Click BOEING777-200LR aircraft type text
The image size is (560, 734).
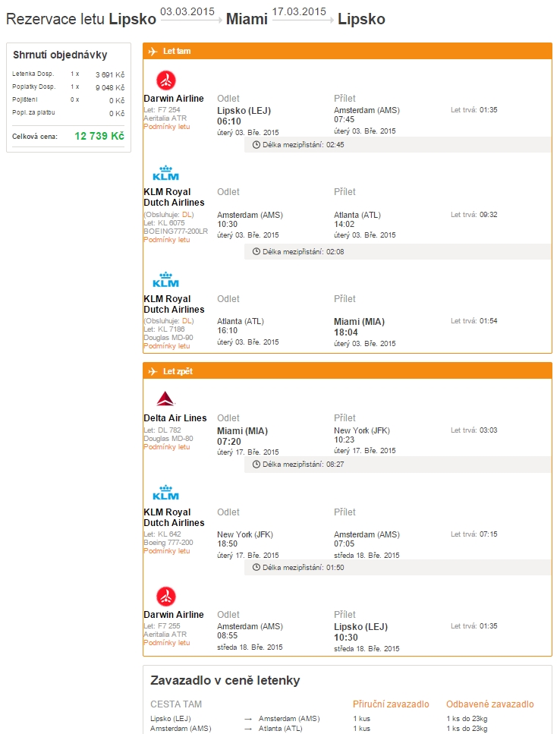click(175, 232)
